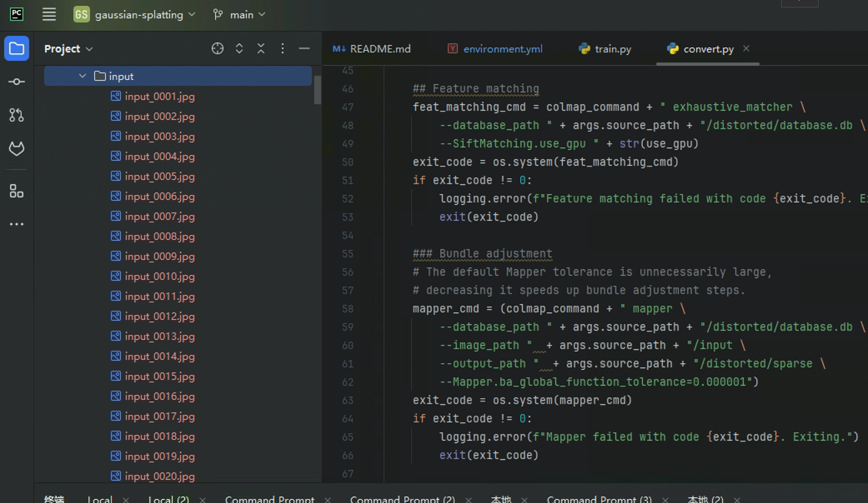
Task: Collapse the input folder tree node
Action: pyautogui.click(x=83, y=76)
